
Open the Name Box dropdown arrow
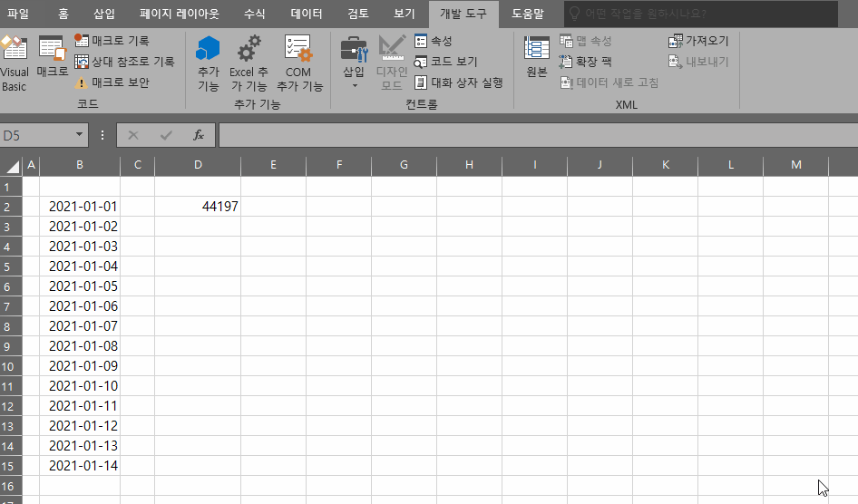(79, 134)
